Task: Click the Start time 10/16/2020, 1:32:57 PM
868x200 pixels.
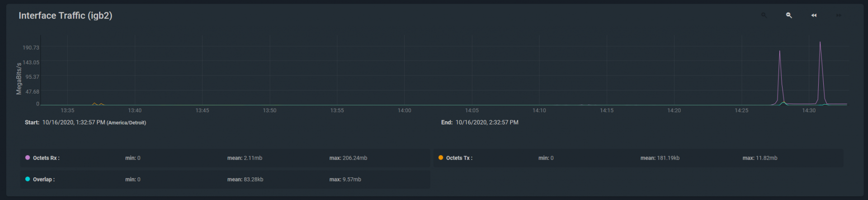Action: (73, 123)
